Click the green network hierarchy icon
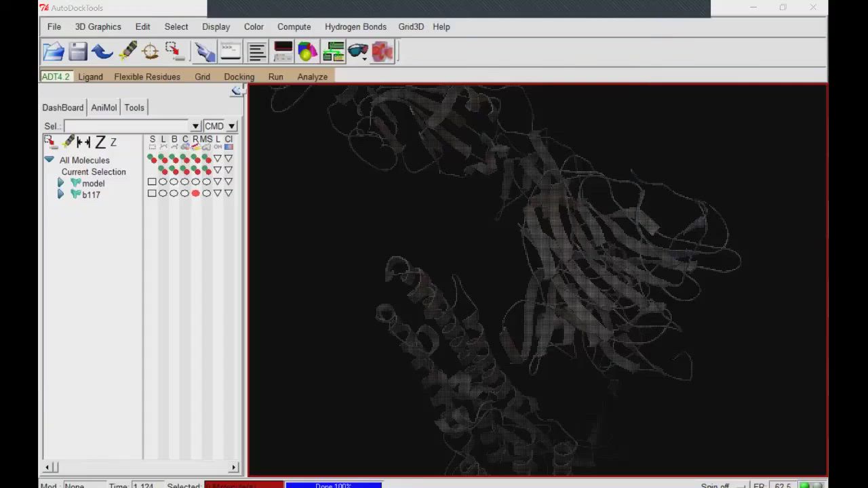 (x=333, y=52)
